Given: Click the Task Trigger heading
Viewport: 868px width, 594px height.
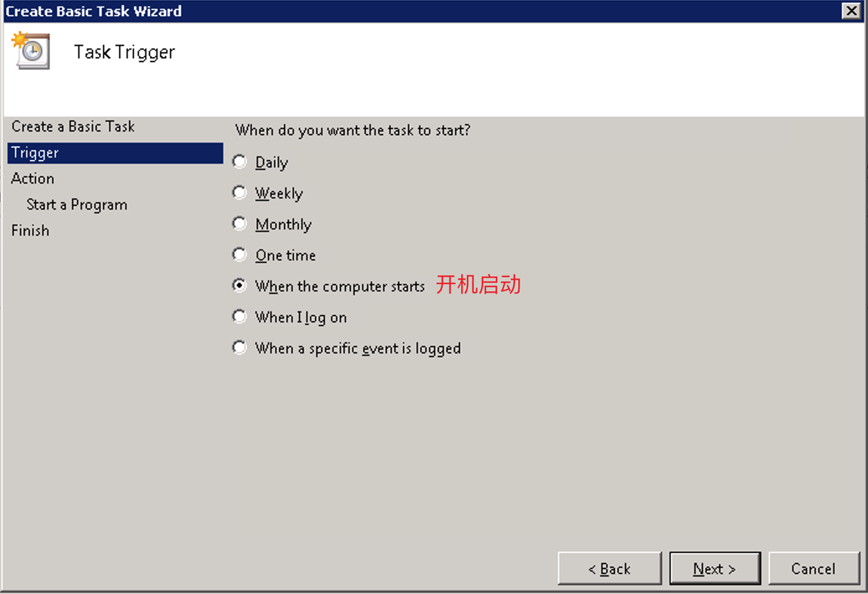Looking at the screenshot, I should coord(125,52).
